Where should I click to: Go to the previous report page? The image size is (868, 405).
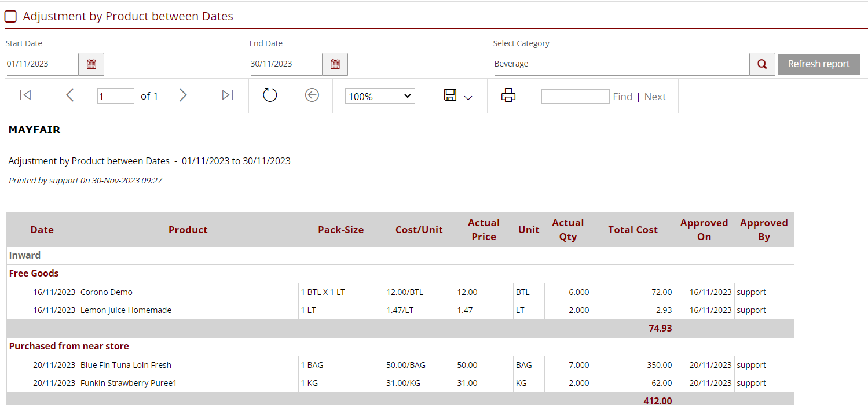[70, 95]
